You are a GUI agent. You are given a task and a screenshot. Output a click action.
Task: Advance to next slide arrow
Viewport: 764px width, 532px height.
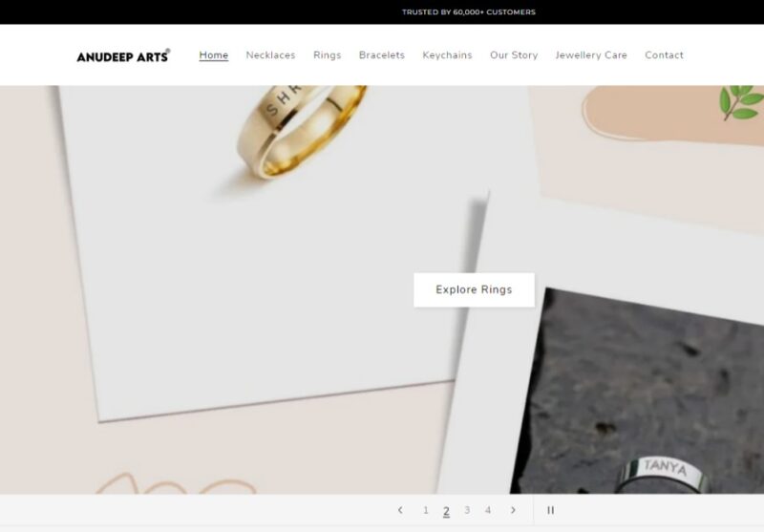(x=513, y=510)
